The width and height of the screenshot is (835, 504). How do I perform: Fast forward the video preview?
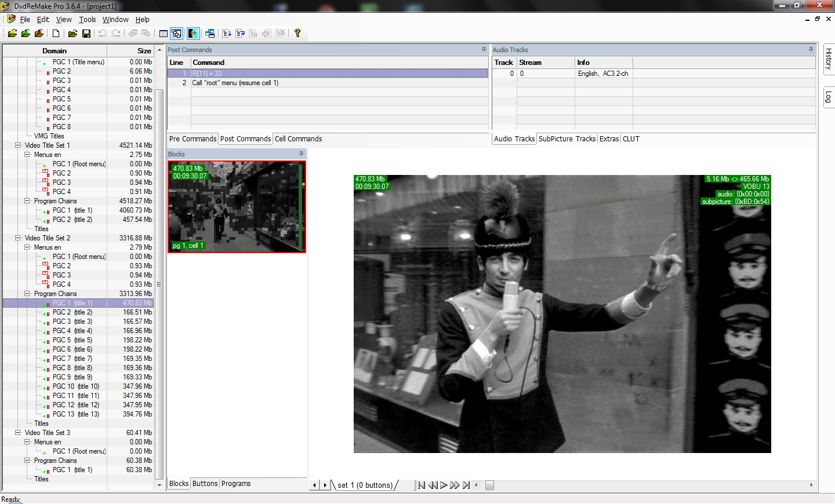tap(455, 485)
